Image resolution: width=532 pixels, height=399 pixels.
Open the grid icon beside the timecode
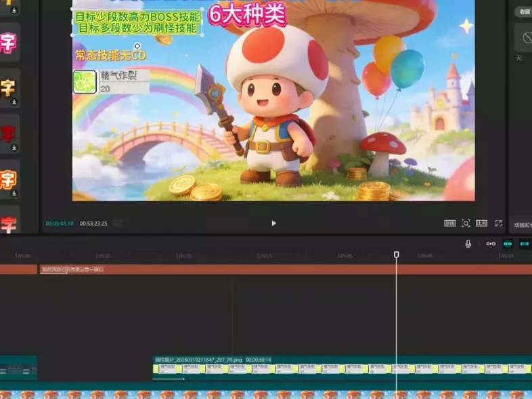click(118, 224)
